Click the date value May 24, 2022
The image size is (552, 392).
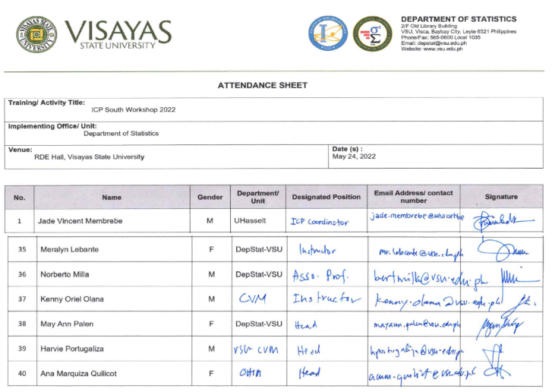354,156
